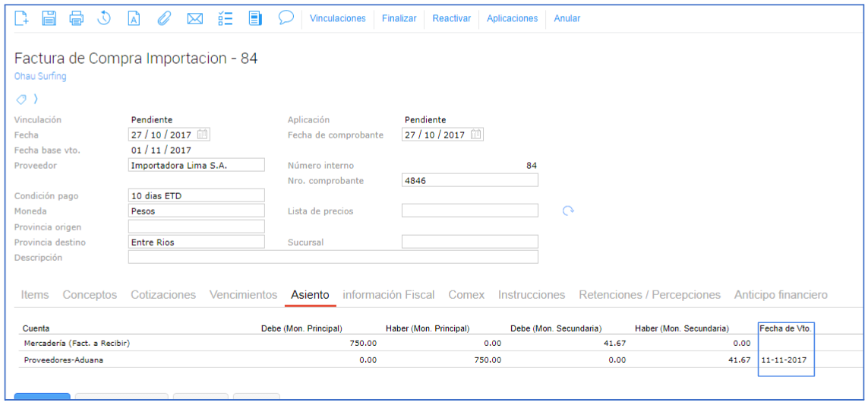Click the speech bubble comments icon
868x406 pixels.
(x=286, y=17)
